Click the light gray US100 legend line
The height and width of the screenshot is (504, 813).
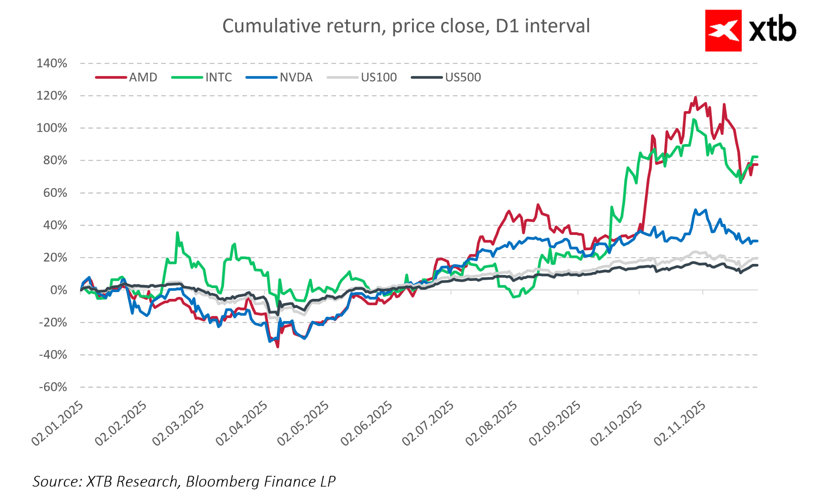tap(342, 77)
